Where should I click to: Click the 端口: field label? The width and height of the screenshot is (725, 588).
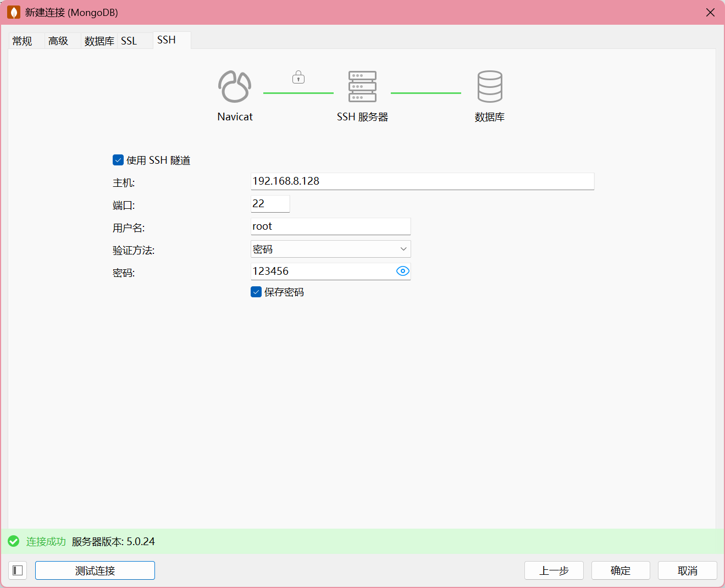tap(124, 205)
